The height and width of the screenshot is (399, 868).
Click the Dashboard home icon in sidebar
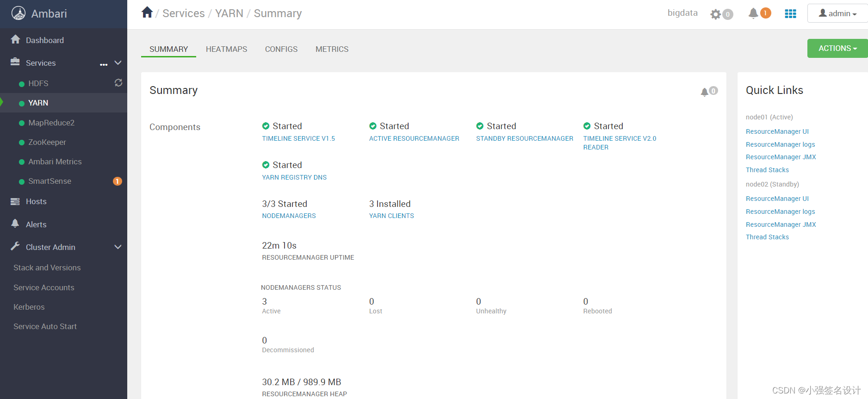click(x=15, y=39)
